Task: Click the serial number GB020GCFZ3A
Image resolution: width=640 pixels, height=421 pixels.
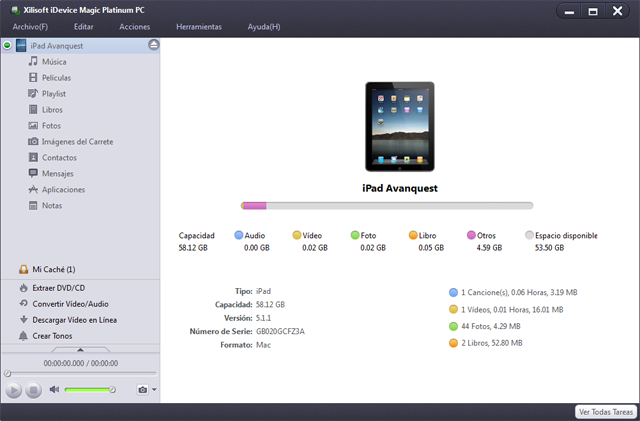Action: click(280, 331)
